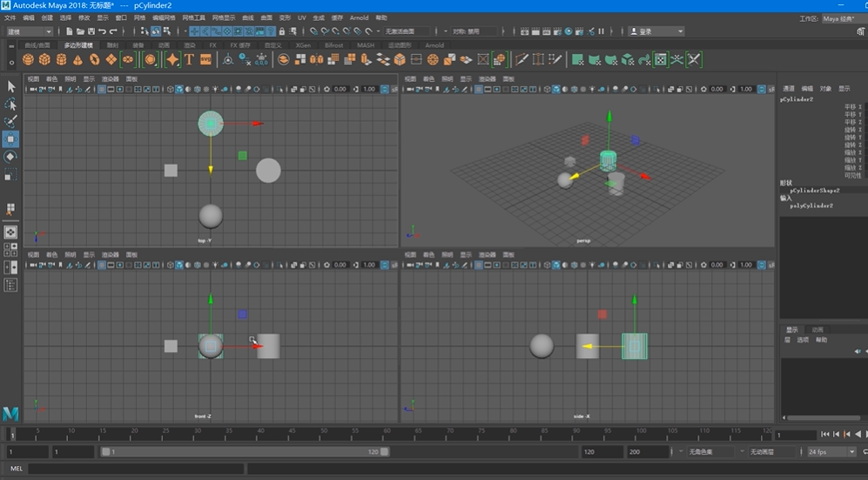868x480 pixels.
Task: Click the Undo arrow icon
Action: 103,31
